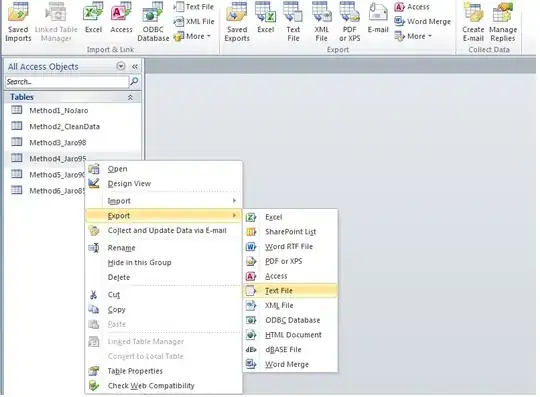Image resolution: width=540 pixels, height=397 pixels.
Task: Collapse the Tables group
Action: tap(130, 97)
